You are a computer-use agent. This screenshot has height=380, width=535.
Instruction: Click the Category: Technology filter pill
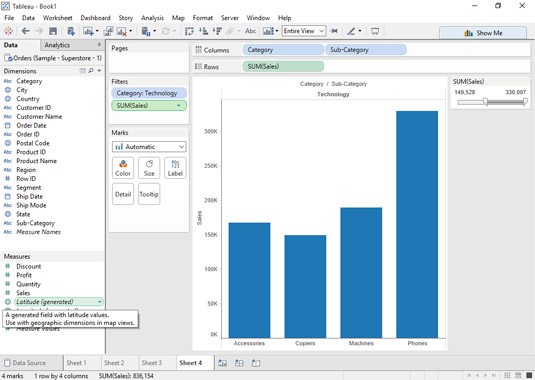[149, 93]
